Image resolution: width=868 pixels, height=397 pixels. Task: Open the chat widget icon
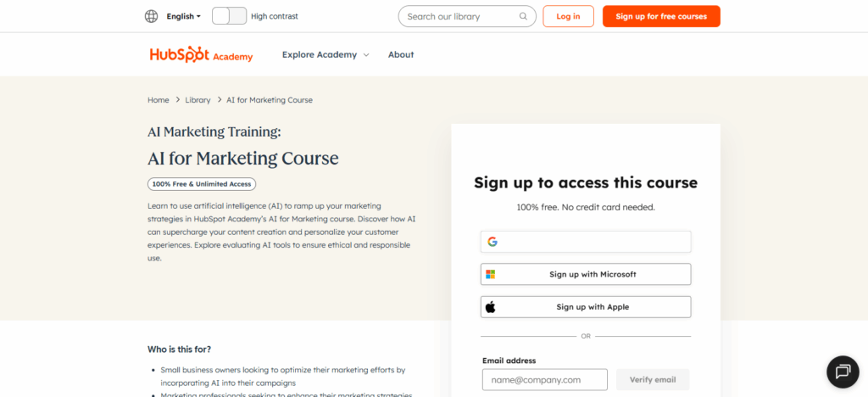pos(842,371)
